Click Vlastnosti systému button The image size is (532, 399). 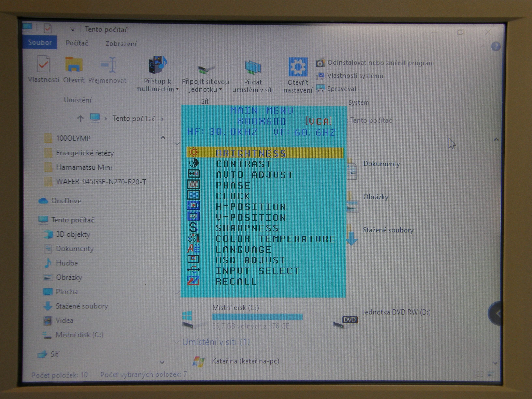(x=355, y=76)
